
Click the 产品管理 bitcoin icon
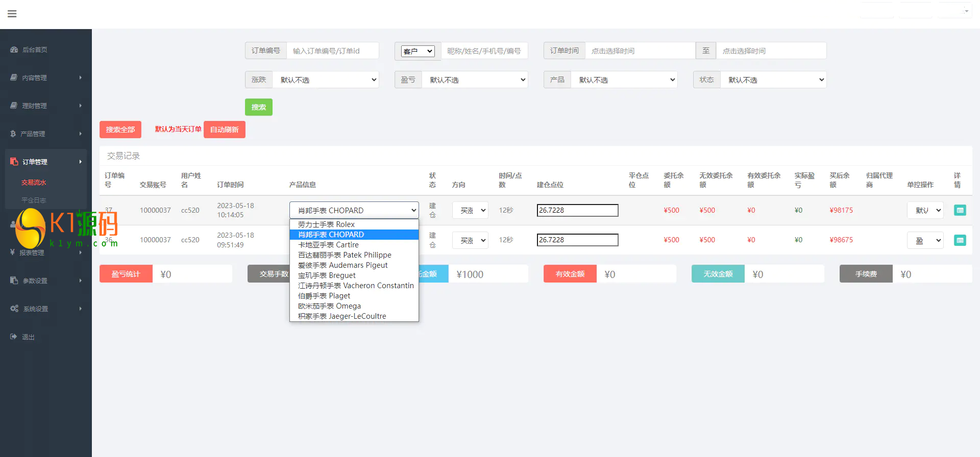(x=13, y=134)
